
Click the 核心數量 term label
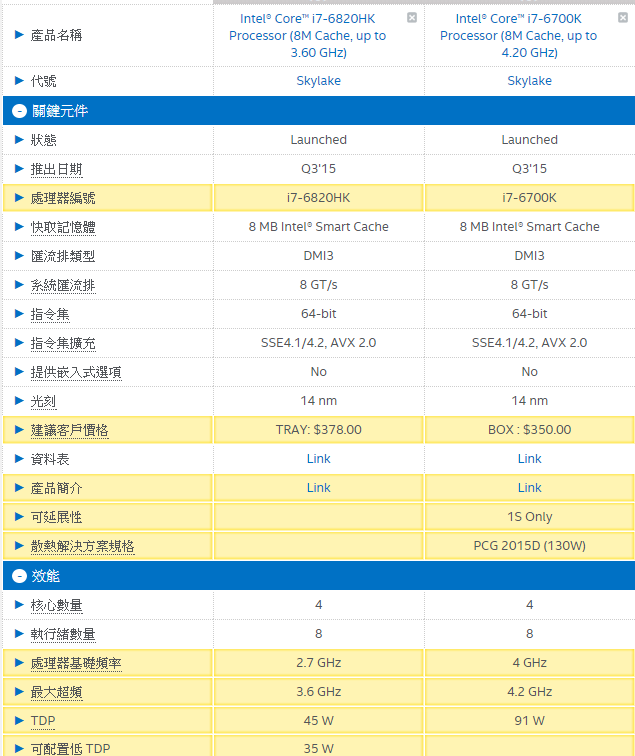click(56, 605)
